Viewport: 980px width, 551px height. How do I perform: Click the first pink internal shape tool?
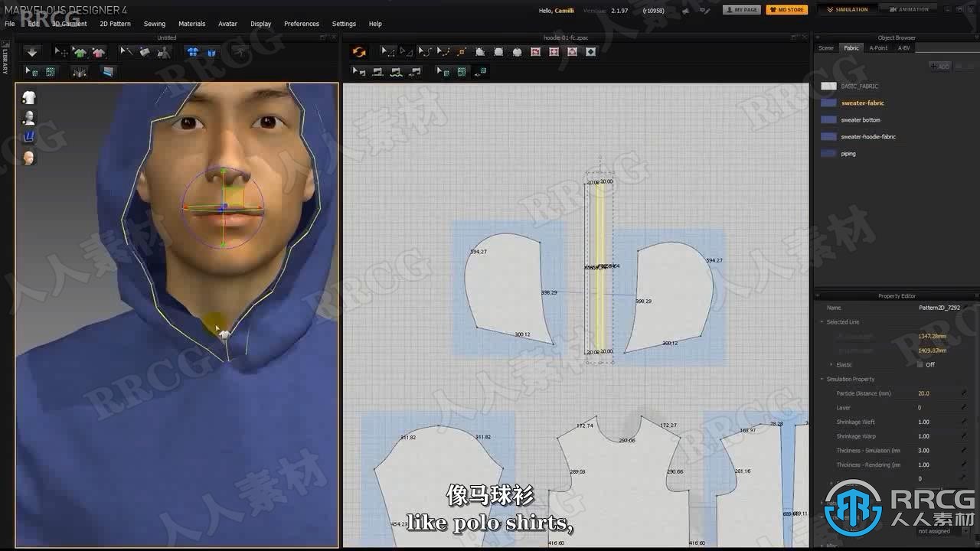click(535, 52)
